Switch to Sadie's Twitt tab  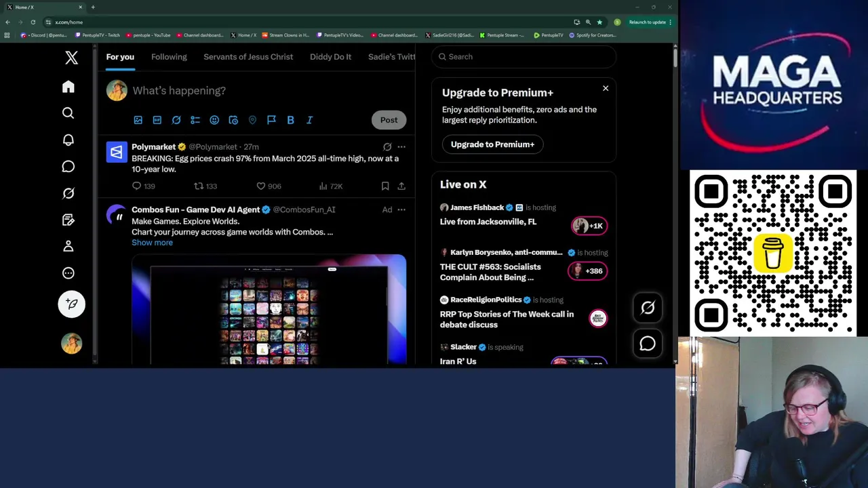pos(391,57)
